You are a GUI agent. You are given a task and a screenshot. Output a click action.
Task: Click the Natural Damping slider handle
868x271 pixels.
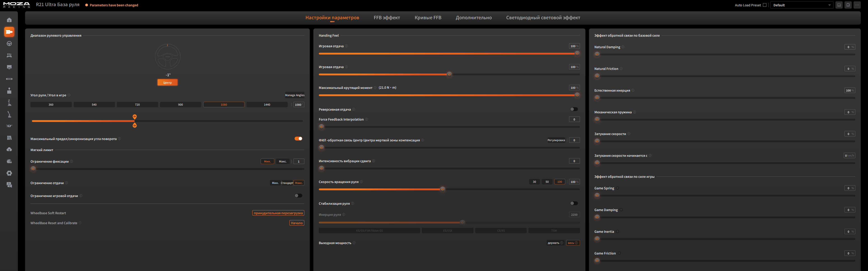click(597, 54)
